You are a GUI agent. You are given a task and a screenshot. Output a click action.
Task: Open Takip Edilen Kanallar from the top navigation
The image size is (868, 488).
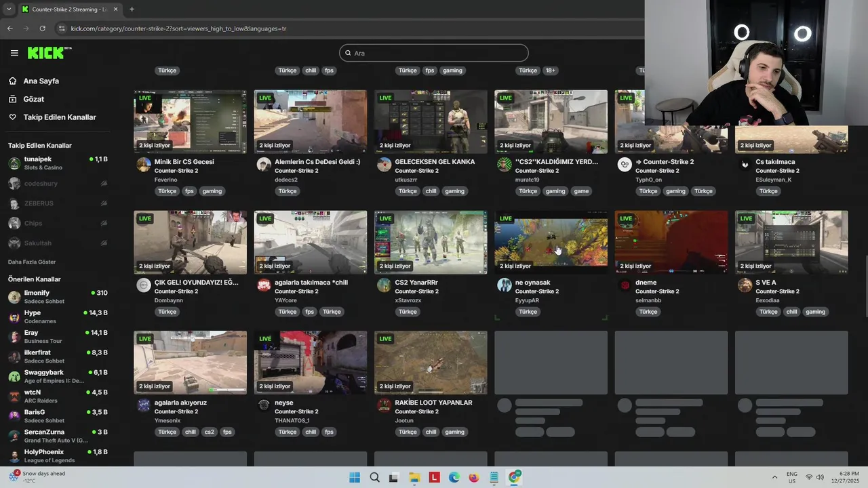pos(60,117)
